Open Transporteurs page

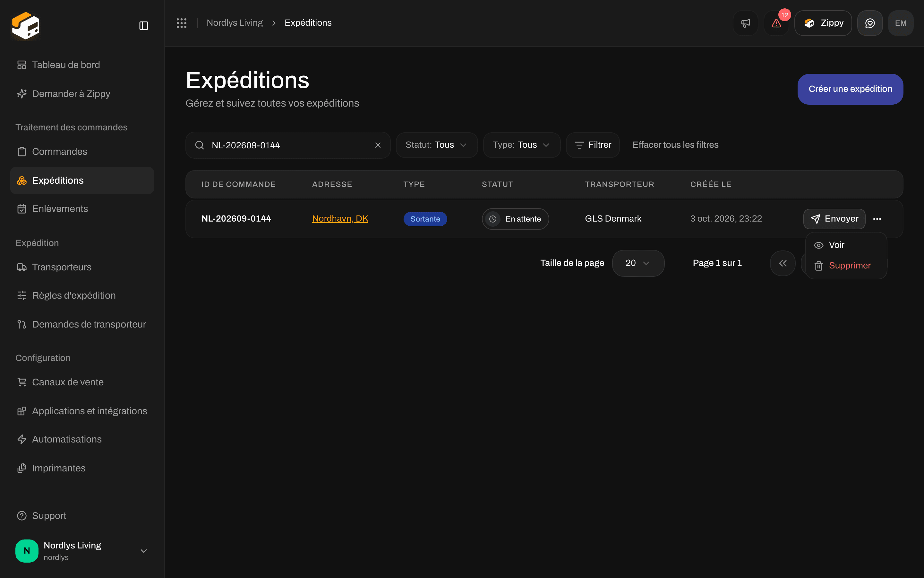(x=82, y=267)
